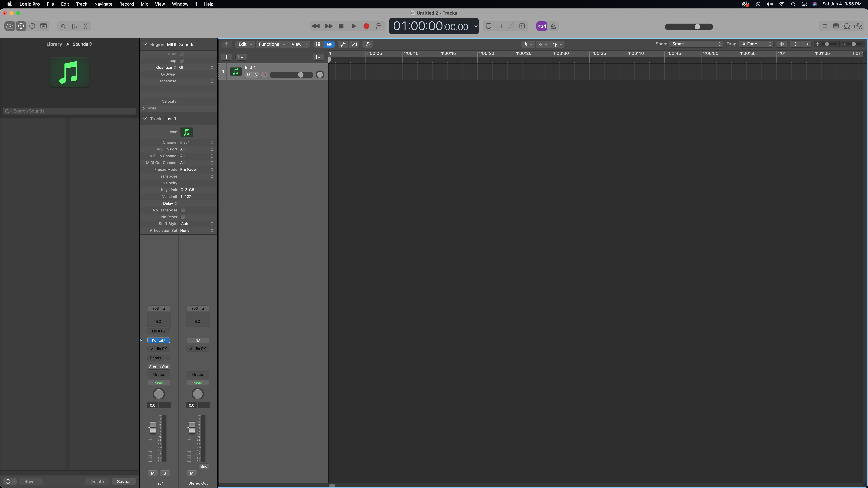Open the Editors scissors button
The width and height of the screenshot is (868, 488).
[86, 26]
